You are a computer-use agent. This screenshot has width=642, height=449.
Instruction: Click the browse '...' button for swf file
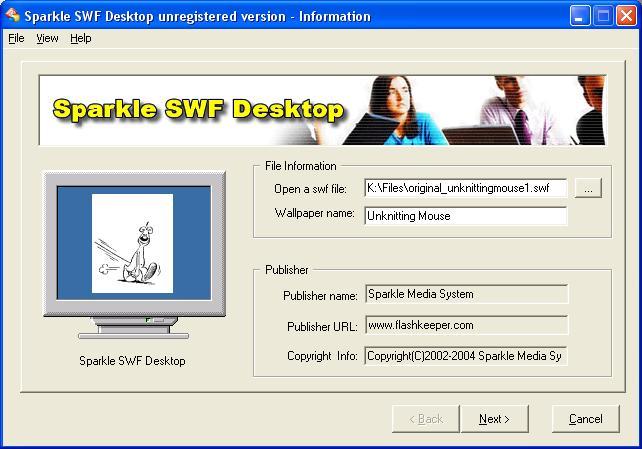click(x=588, y=188)
